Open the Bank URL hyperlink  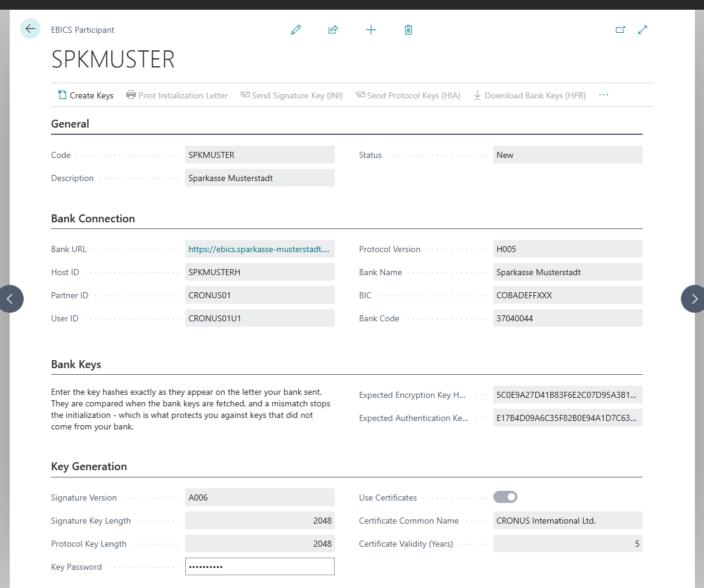tap(259, 249)
